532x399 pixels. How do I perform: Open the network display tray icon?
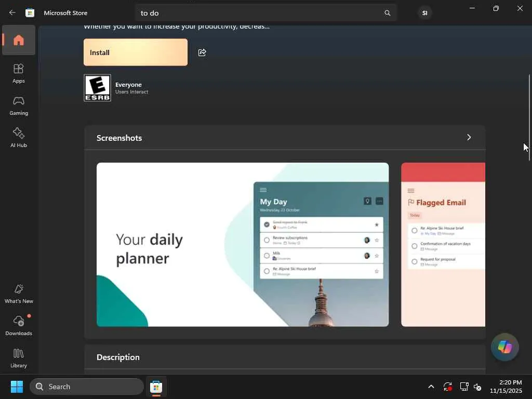point(464,387)
